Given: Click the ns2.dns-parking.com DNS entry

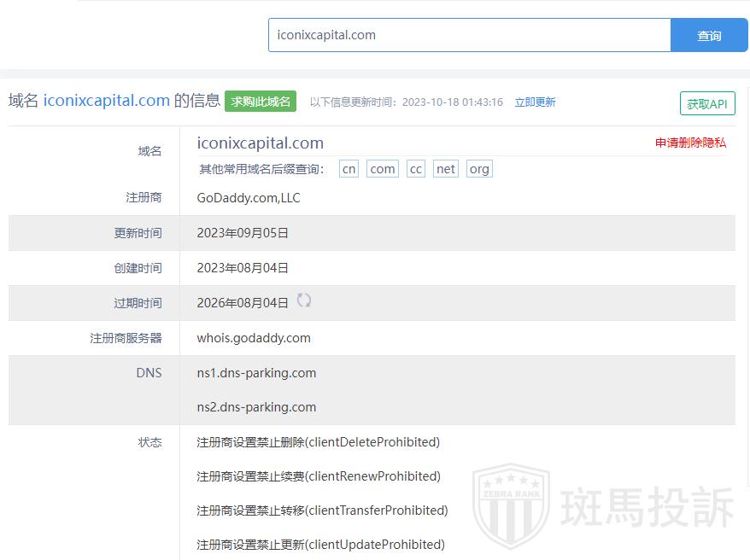Looking at the screenshot, I should pos(256,407).
